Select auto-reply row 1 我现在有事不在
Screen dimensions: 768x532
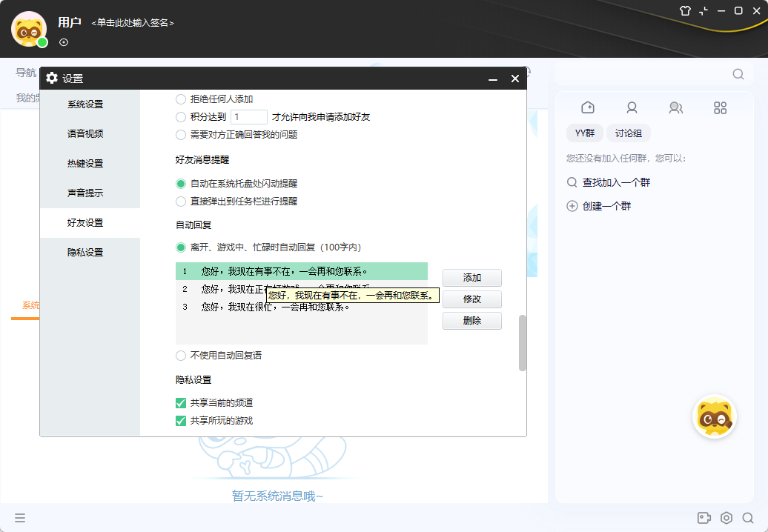pos(302,271)
